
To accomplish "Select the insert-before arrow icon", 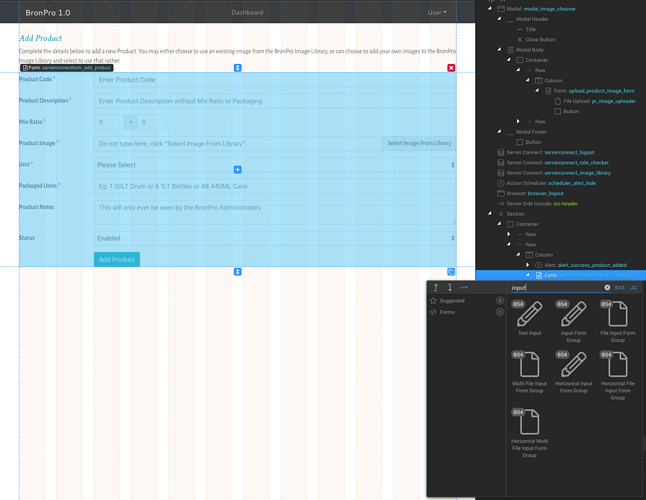I will pos(435,287).
